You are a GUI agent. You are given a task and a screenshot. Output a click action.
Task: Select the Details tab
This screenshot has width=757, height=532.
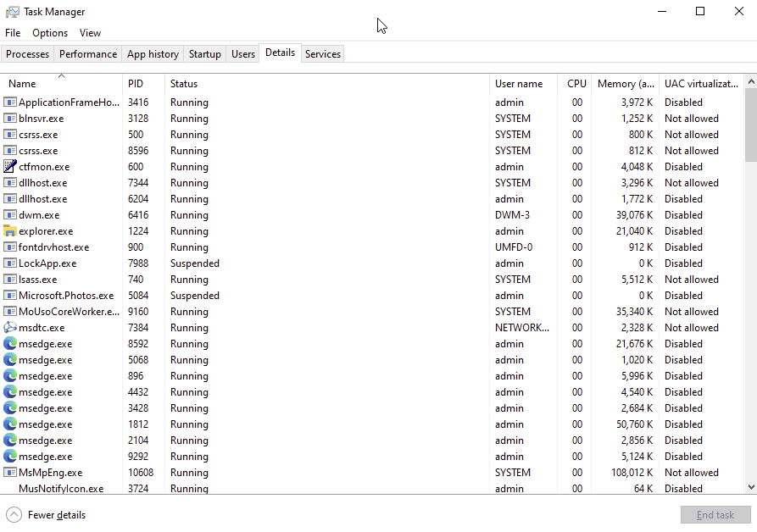280,53
